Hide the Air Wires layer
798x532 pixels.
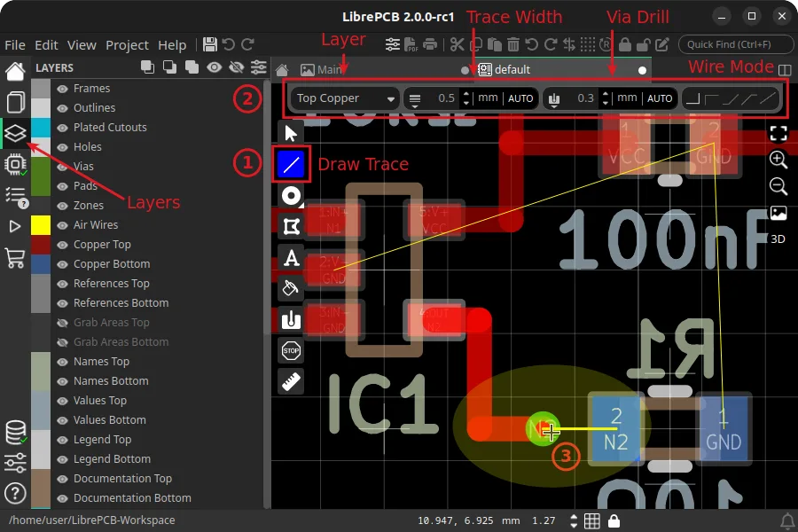click(63, 225)
